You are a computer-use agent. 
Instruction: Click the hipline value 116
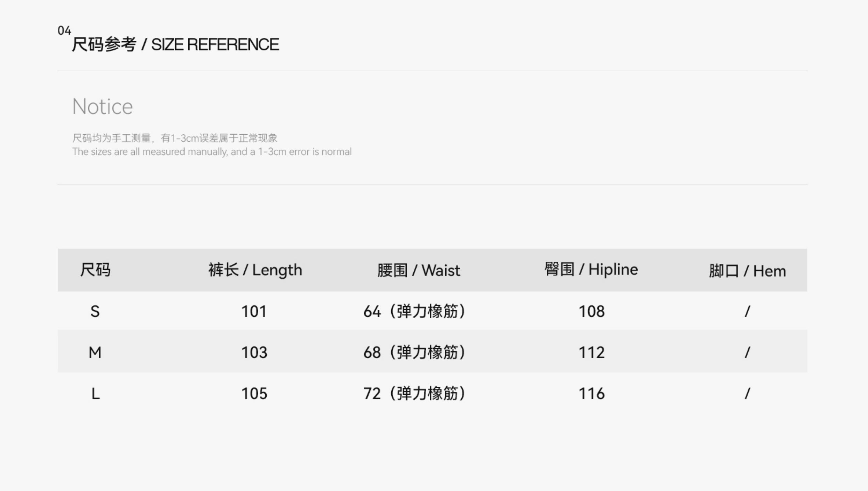pos(591,394)
